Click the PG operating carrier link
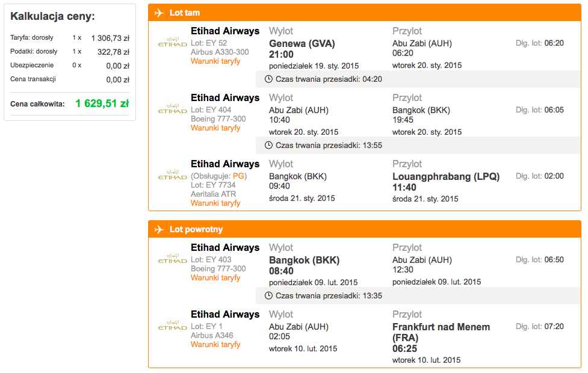588x373 pixels. pos(238,176)
